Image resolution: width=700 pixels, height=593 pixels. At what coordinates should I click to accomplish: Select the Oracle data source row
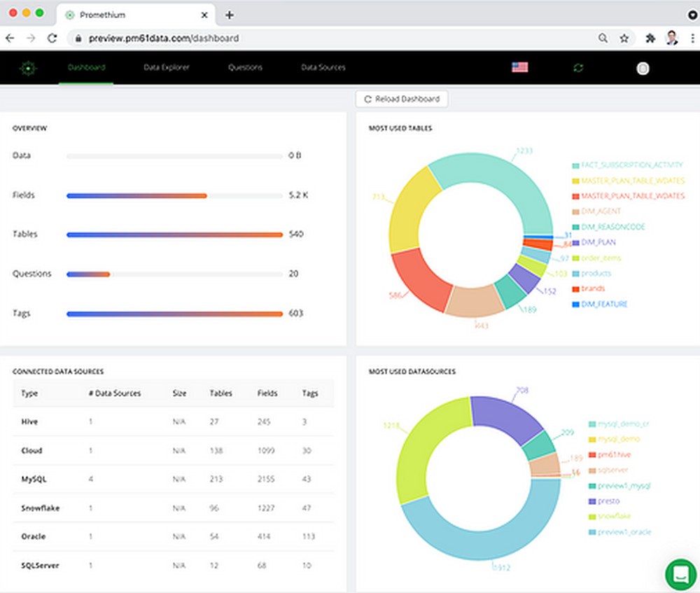point(173,537)
